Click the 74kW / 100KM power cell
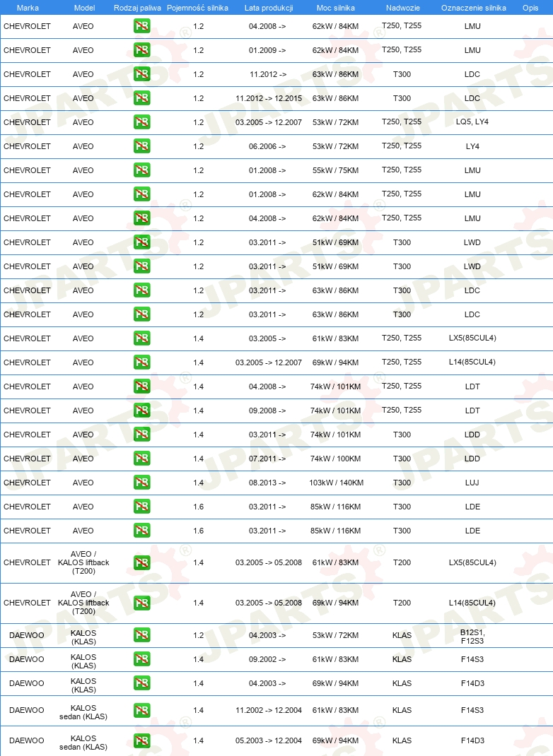The height and width of the screenshot is (756, 553). 335,459
